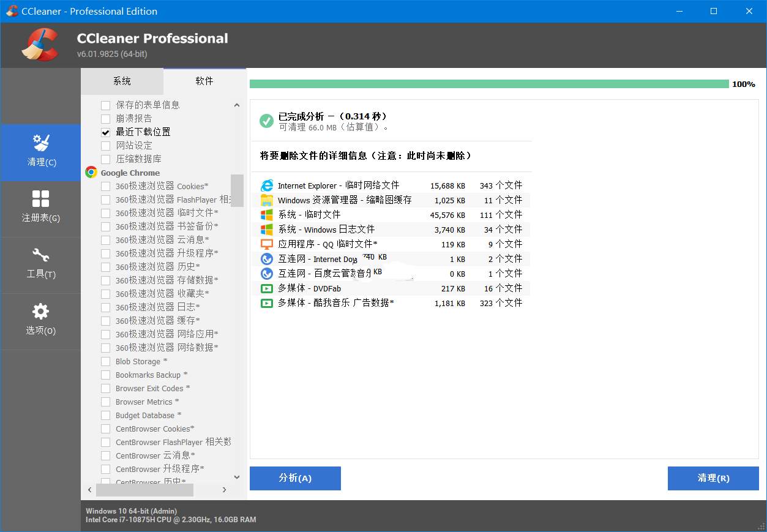Switch to the 系统 tab
Screen dimensions: 767x532
click(x=122, y=80)
